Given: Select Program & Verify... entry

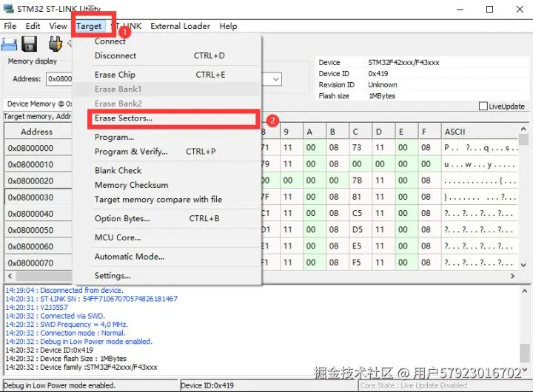Looking at the screenshot, I should point(167,152).
